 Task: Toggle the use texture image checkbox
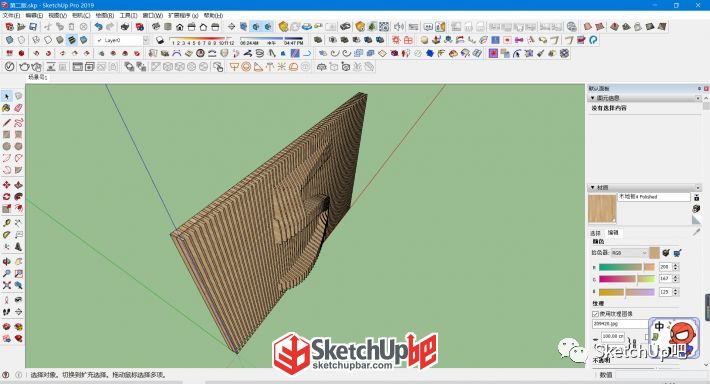(x=595, y=313)
